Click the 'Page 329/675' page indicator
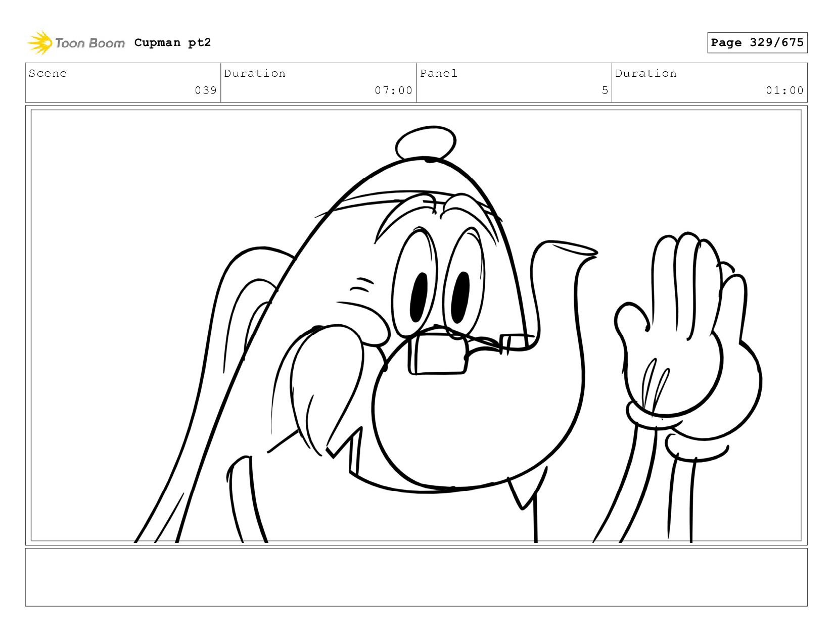 click(x=757, y=42)
